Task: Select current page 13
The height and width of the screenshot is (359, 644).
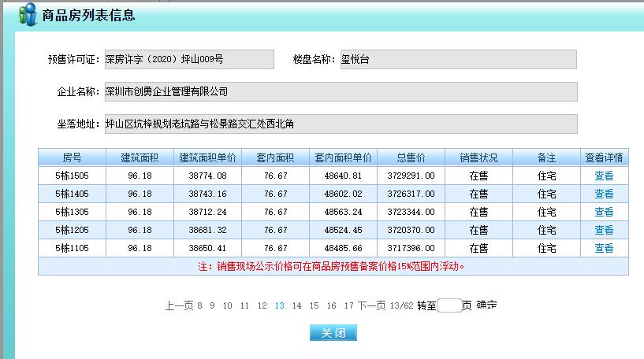Action: 280,305
